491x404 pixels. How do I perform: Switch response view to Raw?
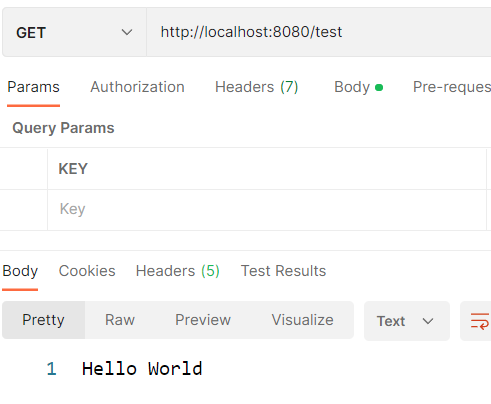pyautogui.click(x=120, y=320)
